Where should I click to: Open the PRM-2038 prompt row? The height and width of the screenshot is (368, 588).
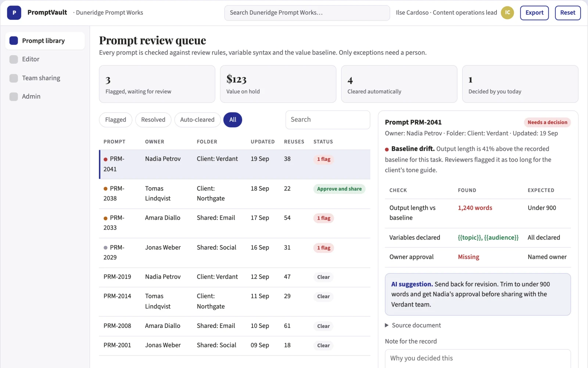pos(234,194)
